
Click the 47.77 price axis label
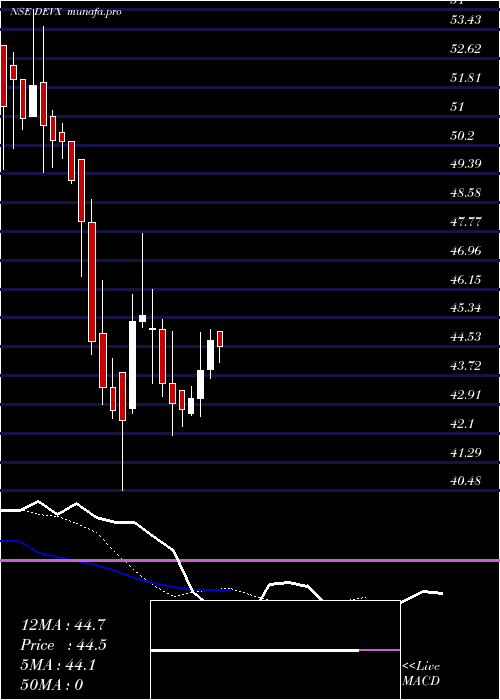(466, 222)
